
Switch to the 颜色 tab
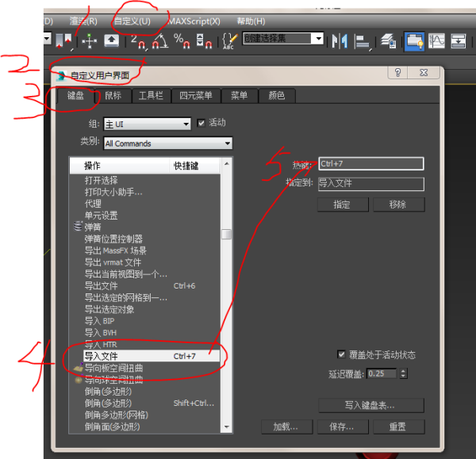[277, 96]
